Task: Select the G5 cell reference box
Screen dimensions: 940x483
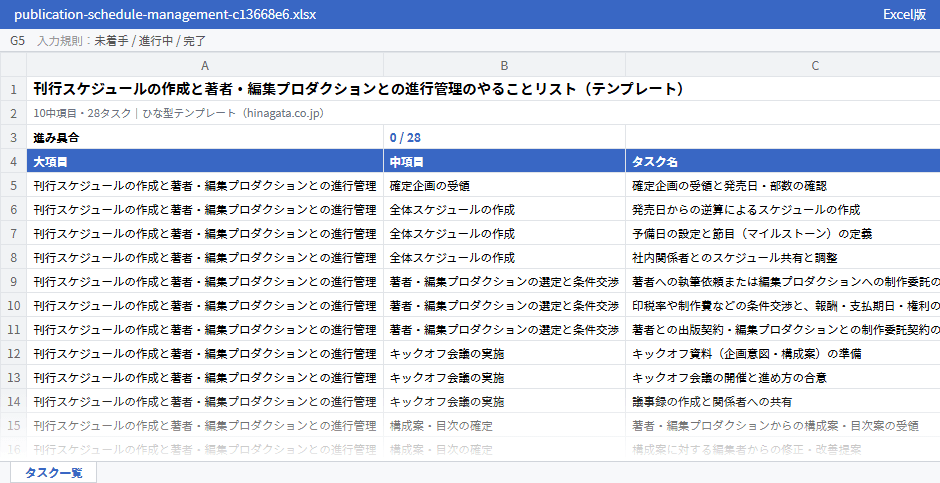Action: (x=17, y=41)
